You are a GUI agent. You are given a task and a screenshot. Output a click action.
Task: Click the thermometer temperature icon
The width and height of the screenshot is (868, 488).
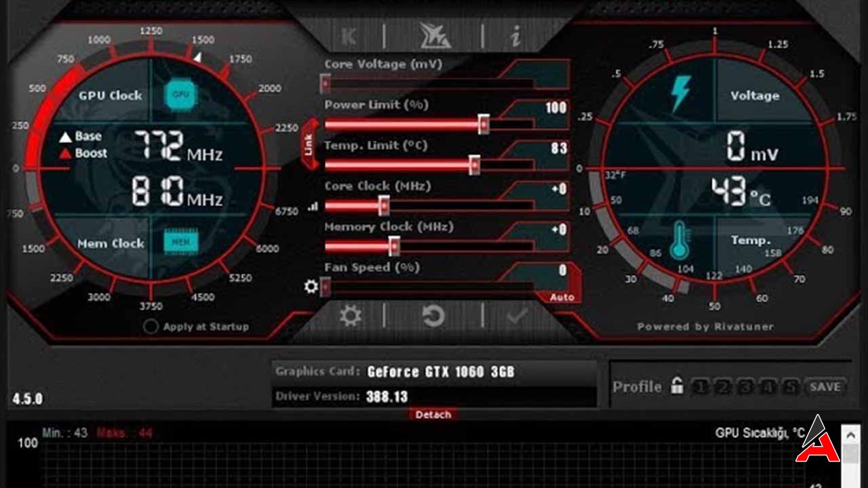click(679, 241)
